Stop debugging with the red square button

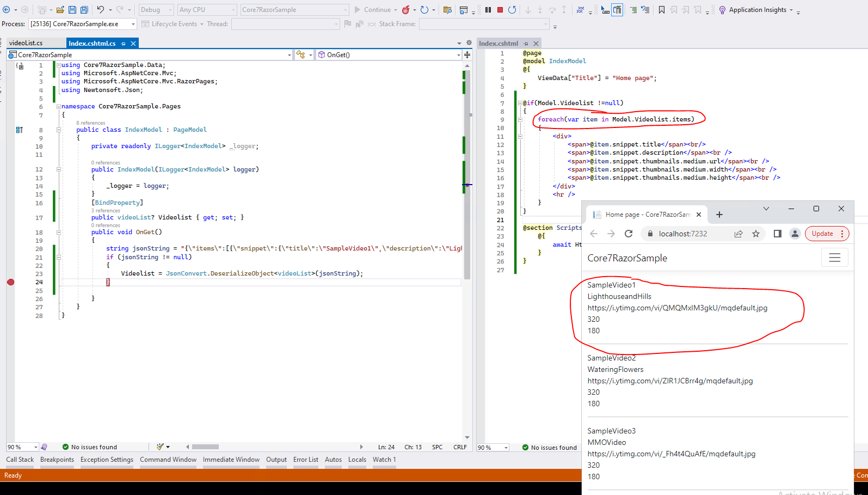pyautogui.click(x=500, y=10)
